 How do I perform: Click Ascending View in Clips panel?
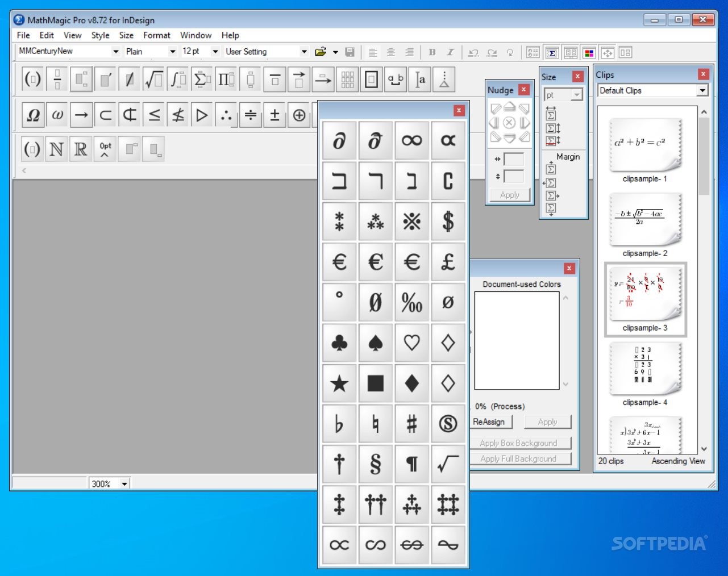678,461
